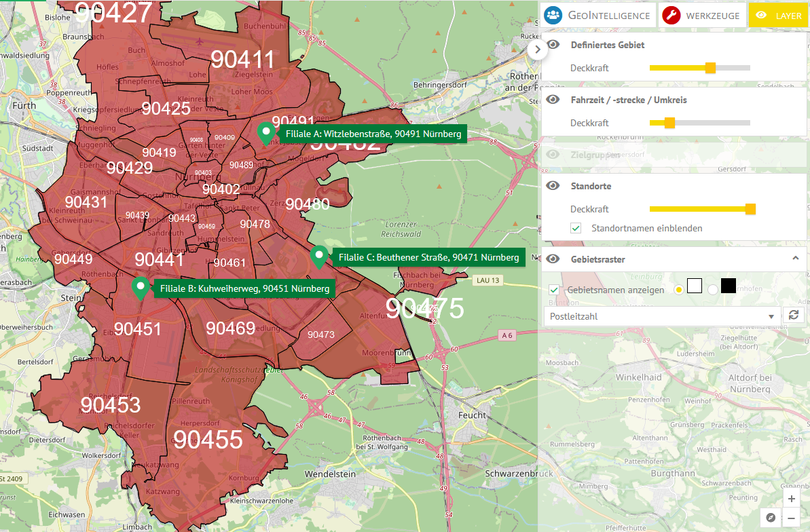
Task: Collapse the Gebietsraster section chevron
Action: pos(796,259)
